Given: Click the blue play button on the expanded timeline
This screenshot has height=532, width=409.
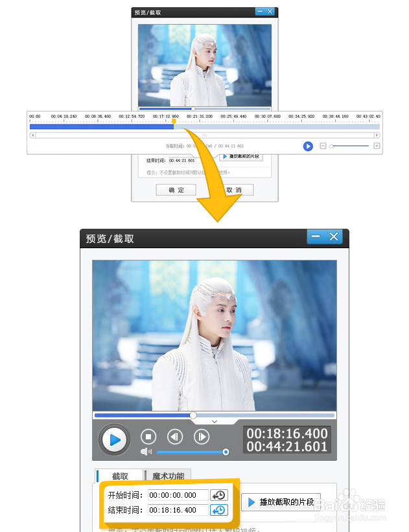Looking at the screenshot, I should coord(308,146).
